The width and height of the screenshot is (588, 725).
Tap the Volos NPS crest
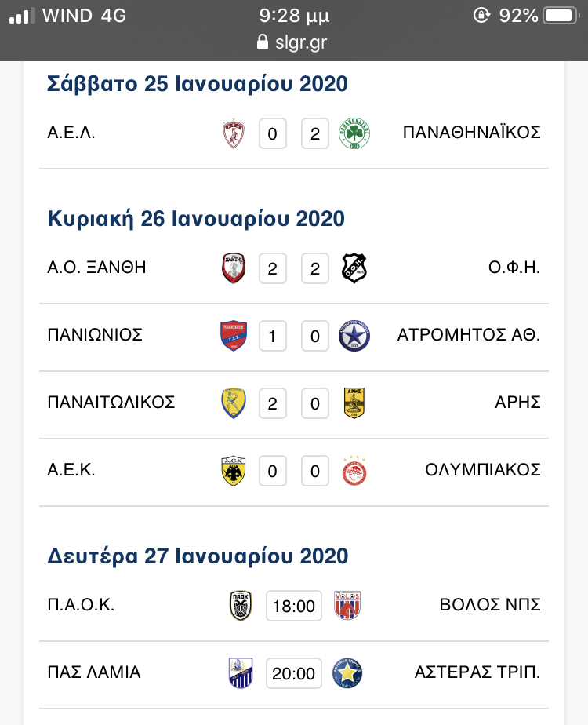(347, 606)
